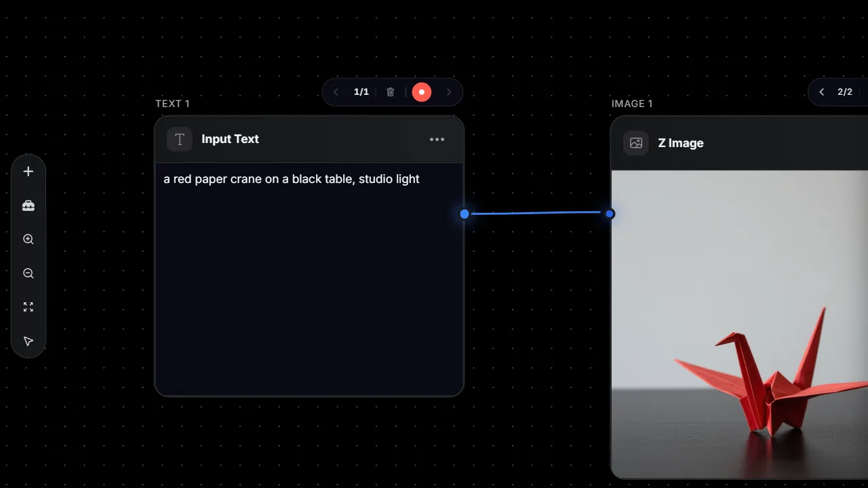Click the '1/1' version counter
Viewport: 868px width, 488px height.
(x=361, y=92)
